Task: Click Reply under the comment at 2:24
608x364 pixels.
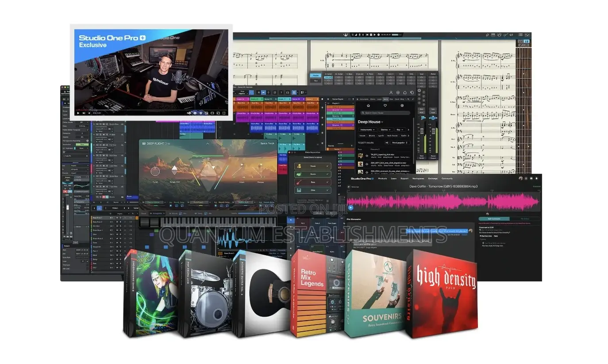Action: (496, 236)
